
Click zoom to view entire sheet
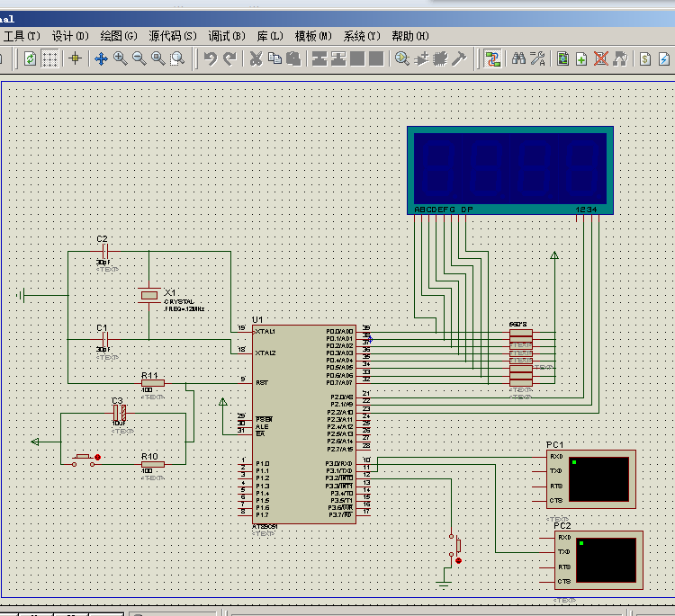coord(158,58)
